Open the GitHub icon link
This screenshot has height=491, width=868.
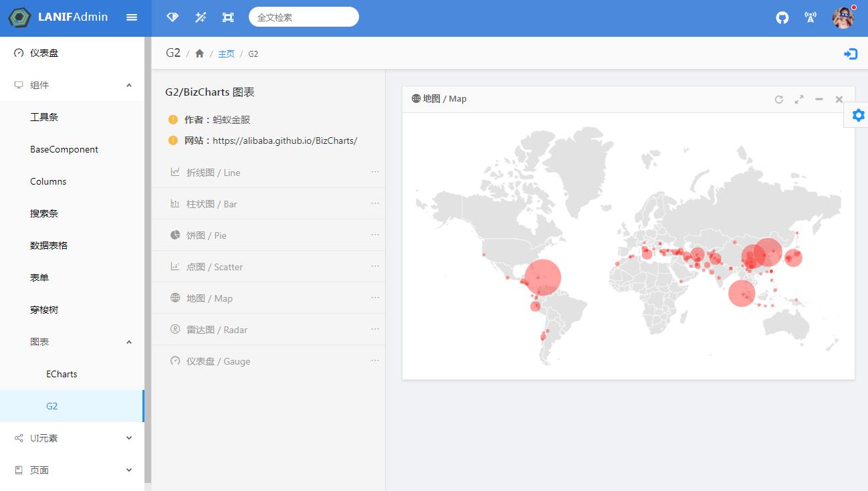coord(782,18)
